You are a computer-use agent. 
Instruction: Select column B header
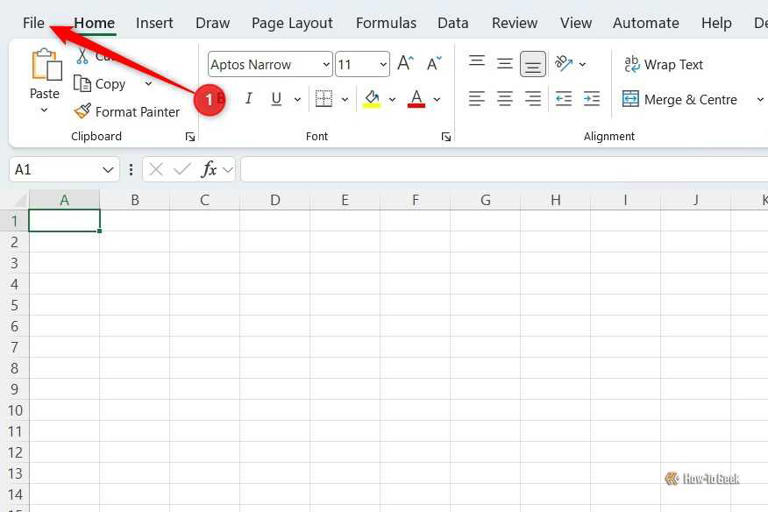point(135,200)
